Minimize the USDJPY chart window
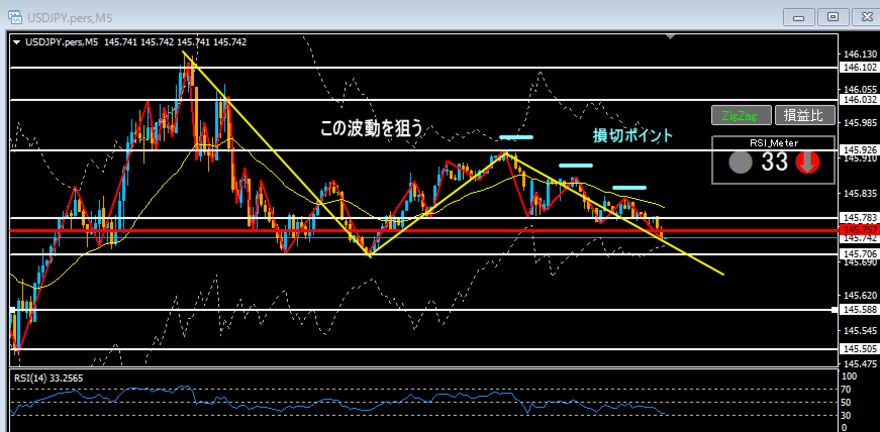The image size is (880, 432). point(798,17)
